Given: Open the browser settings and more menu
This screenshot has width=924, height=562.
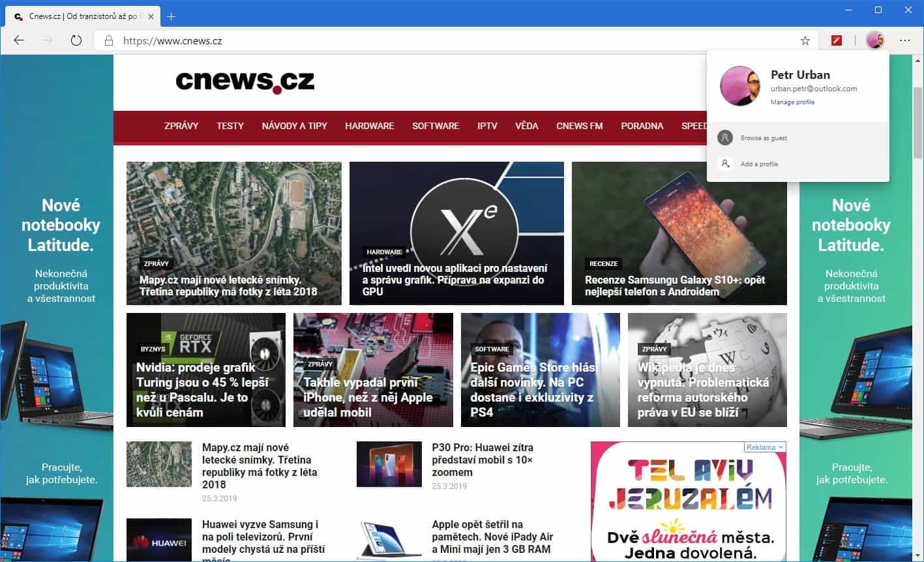Looking at the screenshot, I should (x=905, y=40).
